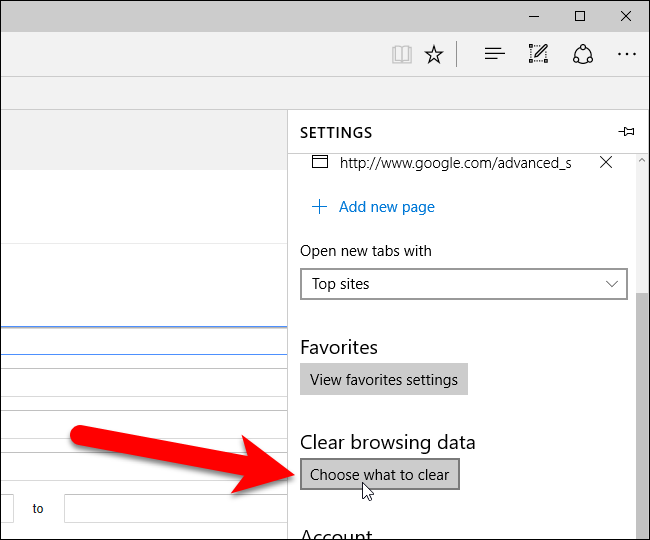This screenshot has height=540, width=650.
Task: Click View favorites settings button
Action: (384, 379)
